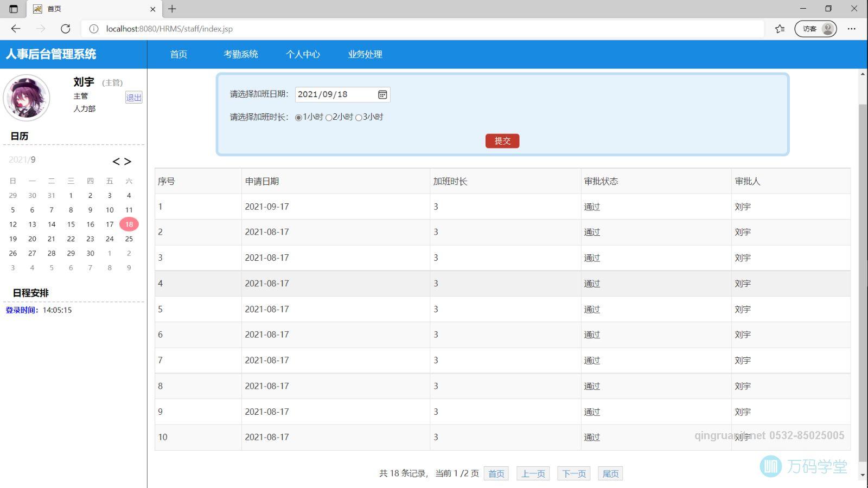Click the favorites star in address bar
This screenshot has height=488, width=868.
[779, 29]
